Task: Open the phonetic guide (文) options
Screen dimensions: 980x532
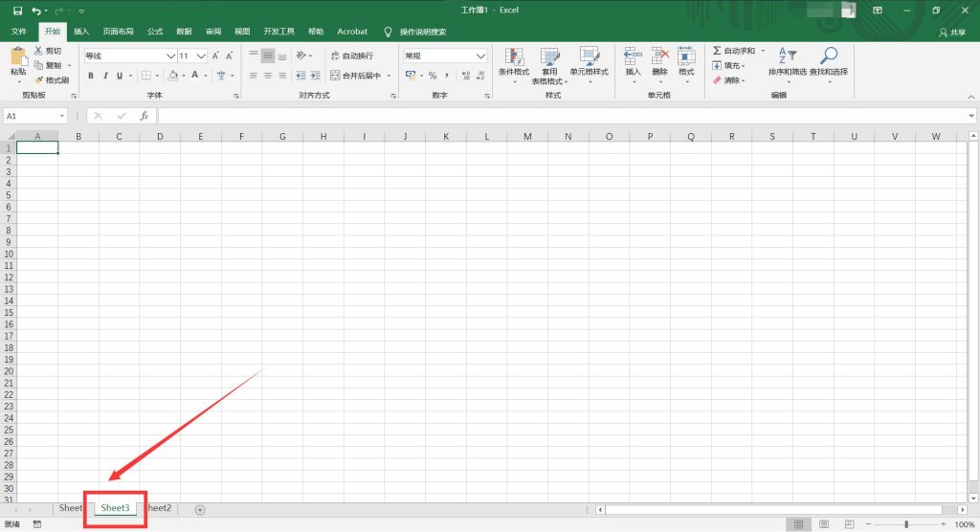Action: (x=221, y=76)
